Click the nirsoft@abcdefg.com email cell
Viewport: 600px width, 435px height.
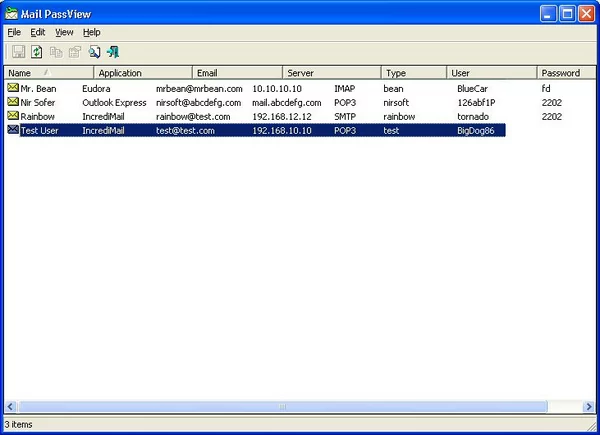(x=199, y=103)
